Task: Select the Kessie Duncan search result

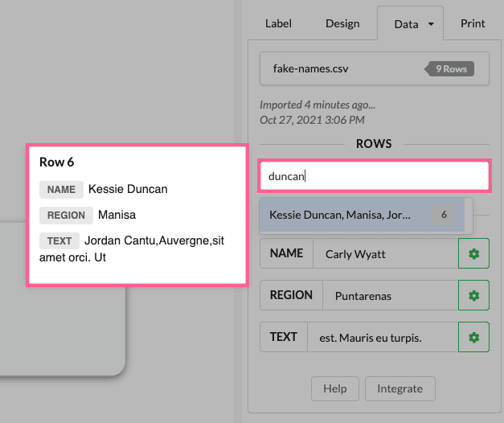Action: click(362, 215)
